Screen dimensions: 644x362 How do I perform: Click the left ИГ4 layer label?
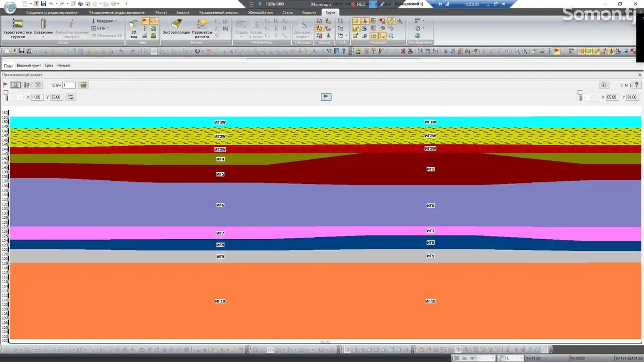(x=220, y=159)
